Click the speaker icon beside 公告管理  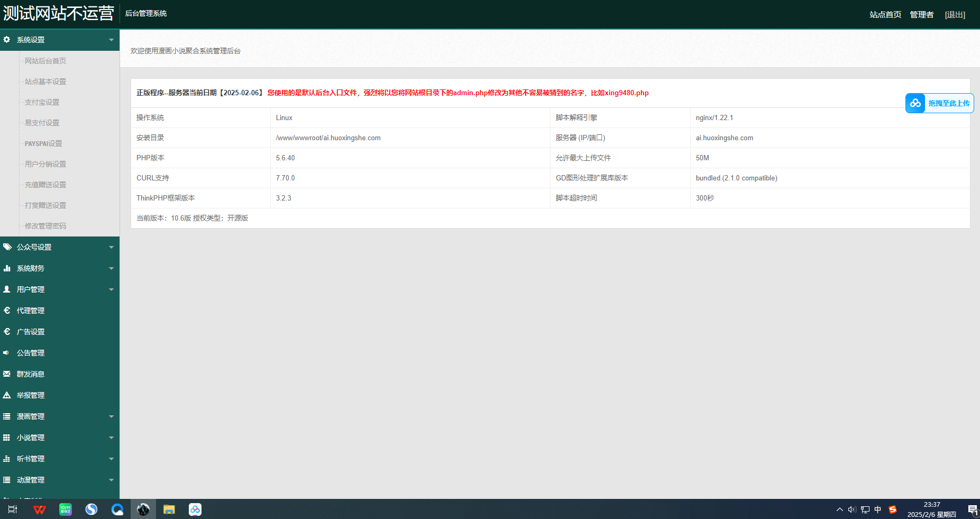click(x=6, y=353)
